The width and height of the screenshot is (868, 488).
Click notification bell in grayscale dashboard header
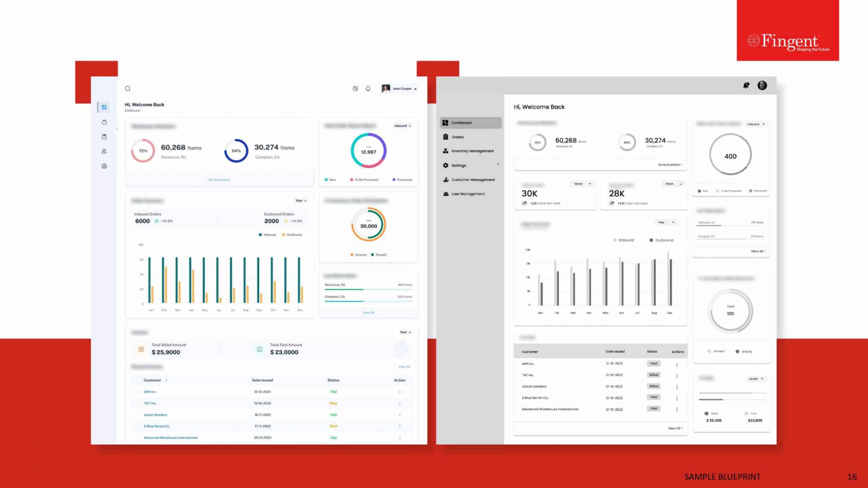point(746,85)
